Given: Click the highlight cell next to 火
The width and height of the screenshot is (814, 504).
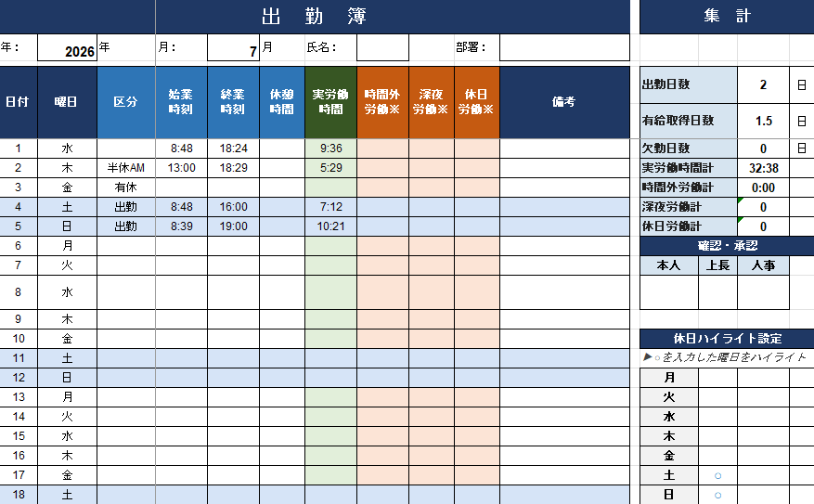Looking at the screenshot, I should tap(718, 397).
